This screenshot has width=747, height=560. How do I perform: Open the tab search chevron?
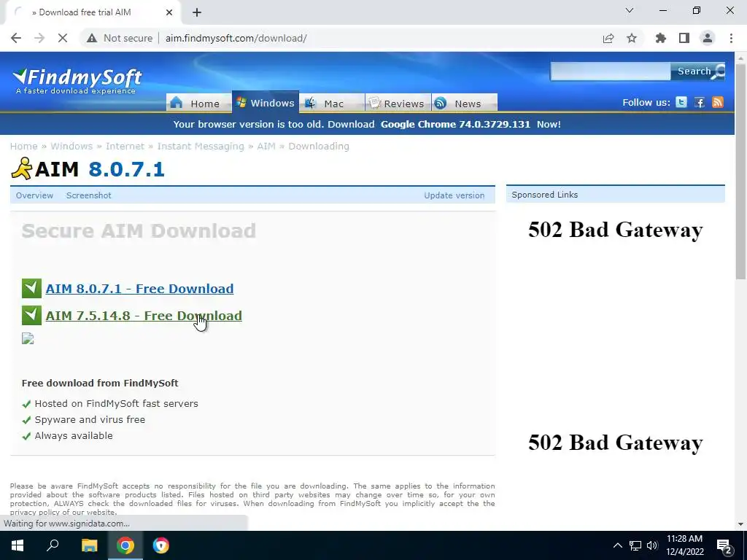(x=630, y=10)
